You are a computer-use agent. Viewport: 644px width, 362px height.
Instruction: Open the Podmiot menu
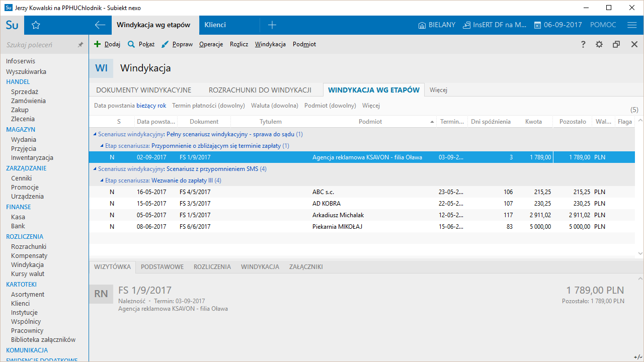304,44
